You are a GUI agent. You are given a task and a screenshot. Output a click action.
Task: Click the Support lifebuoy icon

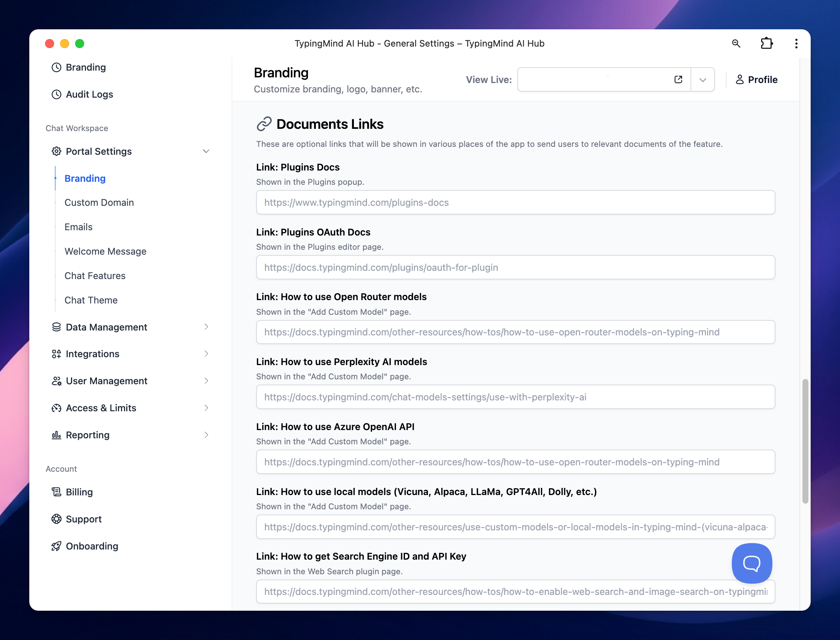[x=56, y=519]
